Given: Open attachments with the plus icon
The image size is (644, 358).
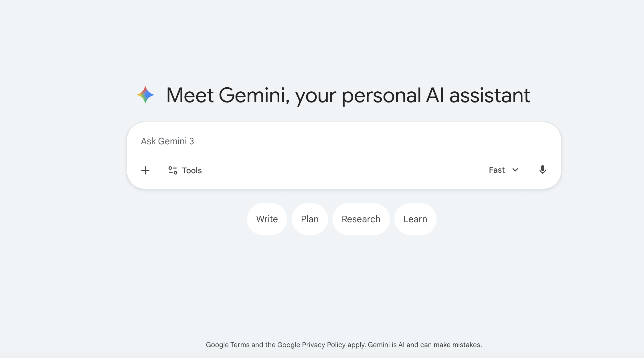Looking at the screenshot, I should [146, 170].
